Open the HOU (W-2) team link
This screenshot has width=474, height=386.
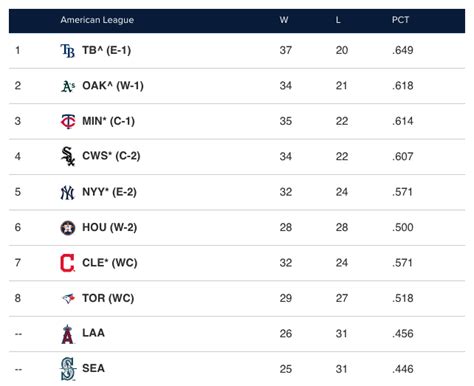pos(110,227)
